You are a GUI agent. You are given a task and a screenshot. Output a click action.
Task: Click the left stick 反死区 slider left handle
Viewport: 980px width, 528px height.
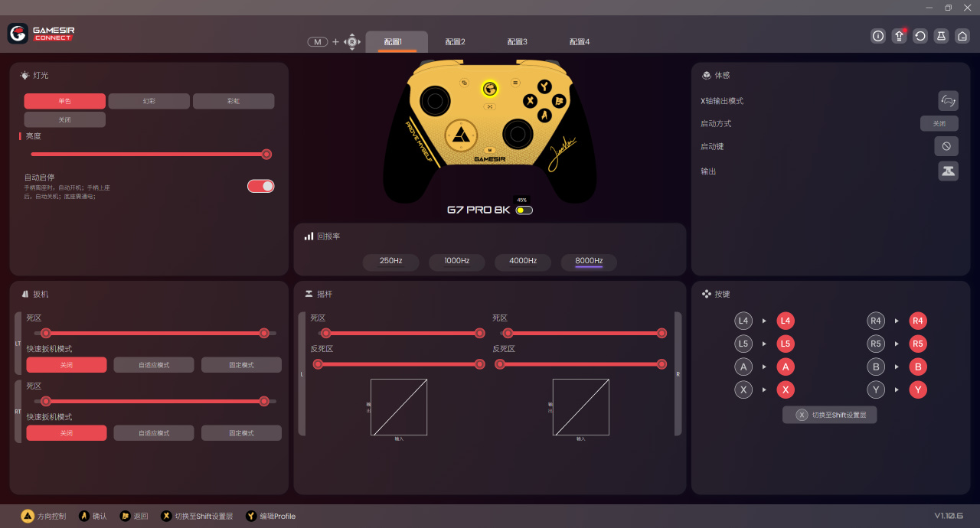click(x=318, y=364)
